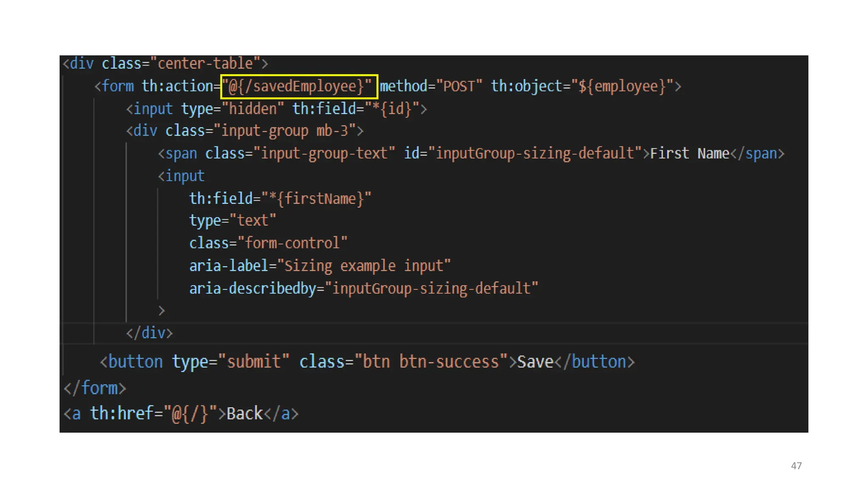Click the highlighted "@{/savedEmployee}" action value
The image size is (868, 488).
[x=298, y=86]
